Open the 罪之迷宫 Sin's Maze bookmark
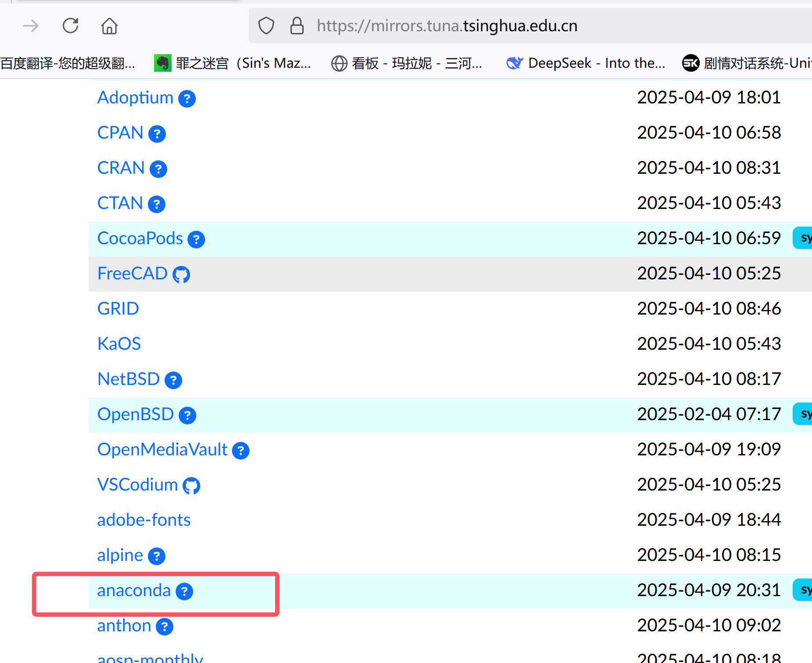This screenshot has height=663, width=812. pyautogui.click(x=233, y=63)
